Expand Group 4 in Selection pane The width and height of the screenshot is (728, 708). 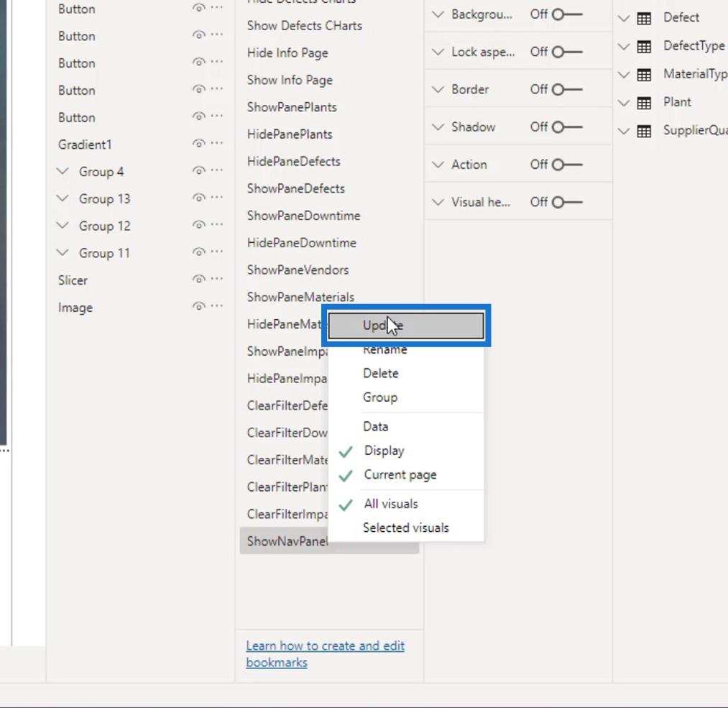pos(63,171)
